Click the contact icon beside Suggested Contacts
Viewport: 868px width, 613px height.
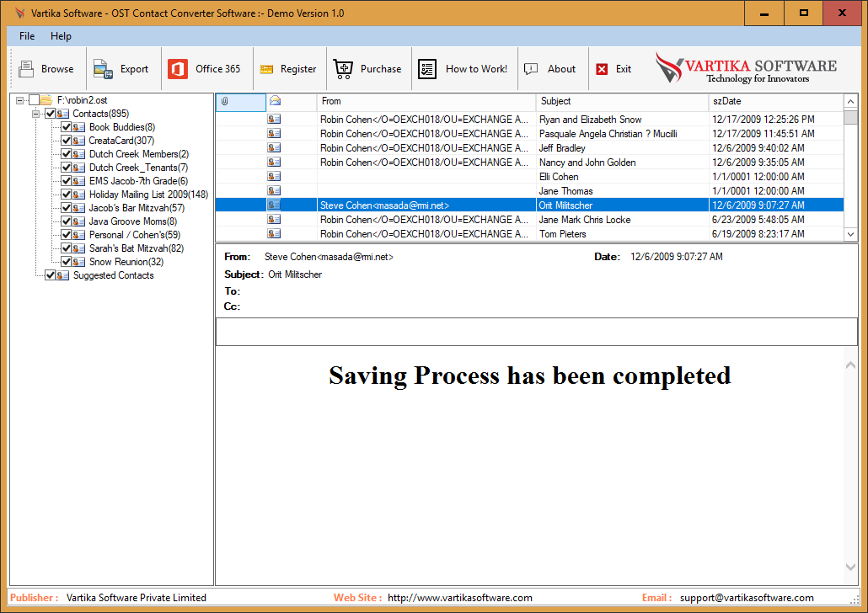point(62,275)
